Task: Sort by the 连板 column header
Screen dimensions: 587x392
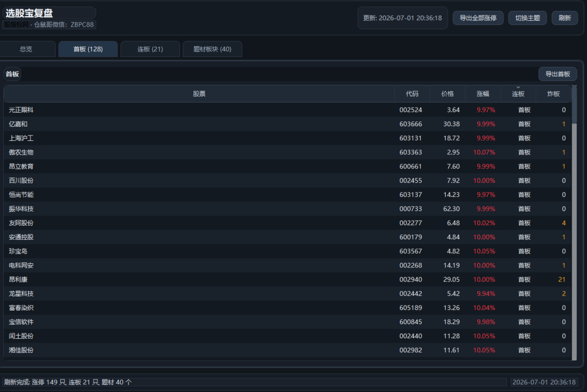Action: click(x=518, y=94)
